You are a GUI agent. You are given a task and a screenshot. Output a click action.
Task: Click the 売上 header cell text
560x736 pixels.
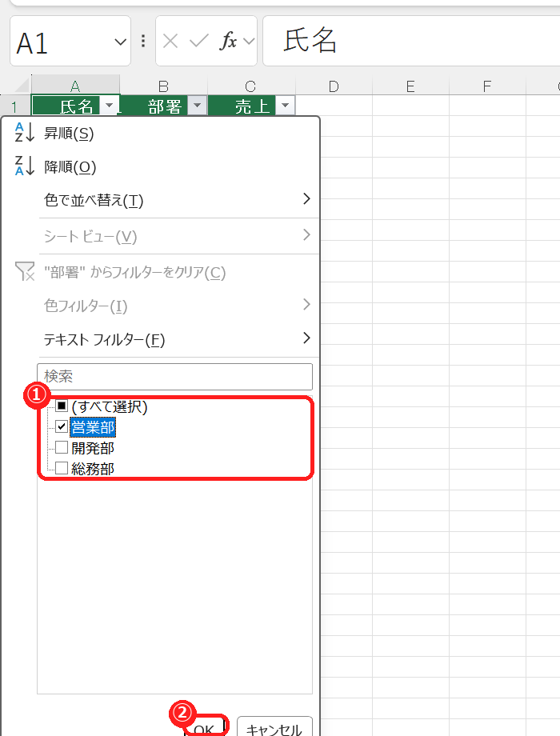(252, 106)
